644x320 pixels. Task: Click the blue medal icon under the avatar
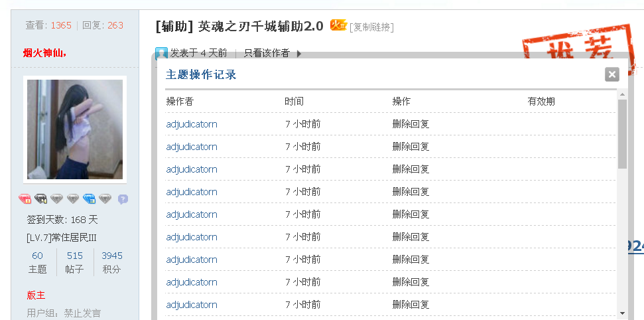(89, 199)
